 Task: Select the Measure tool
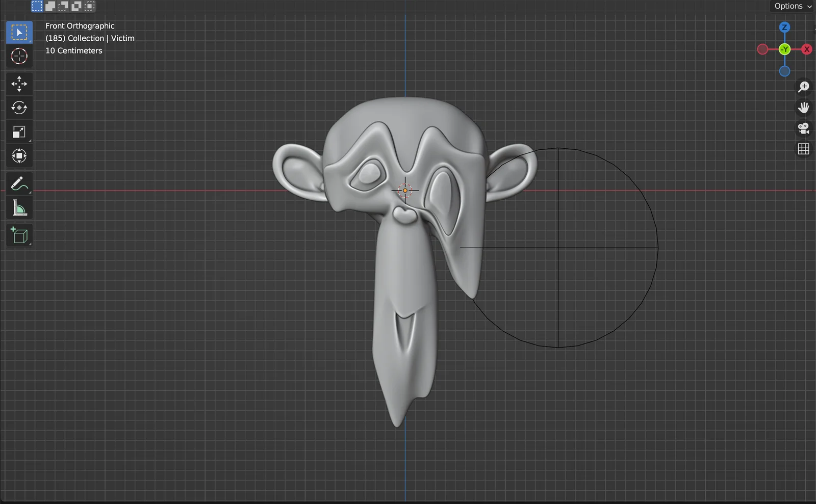(19, 207)
